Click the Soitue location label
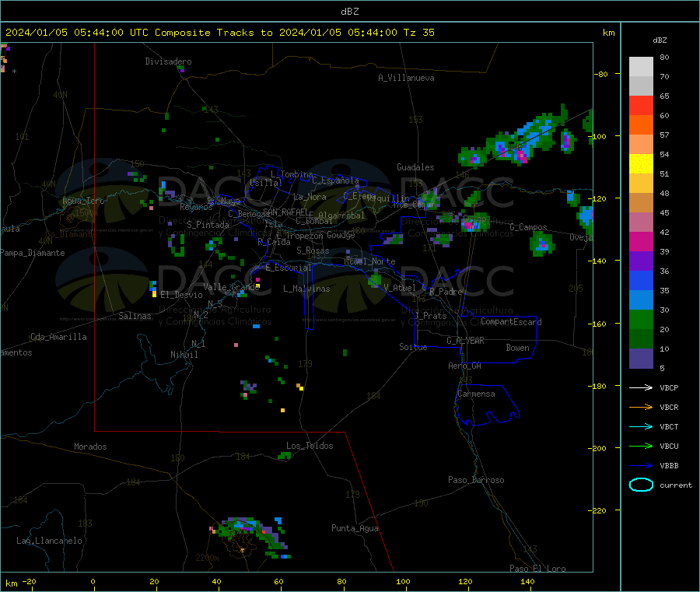700x592 pixels. (413, 347)
